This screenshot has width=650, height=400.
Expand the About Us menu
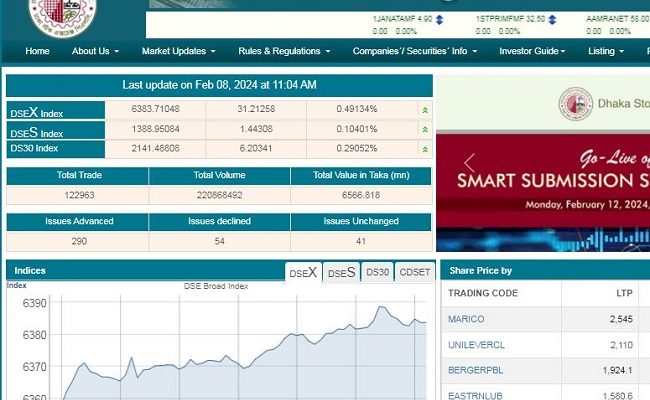coord(95,51)
